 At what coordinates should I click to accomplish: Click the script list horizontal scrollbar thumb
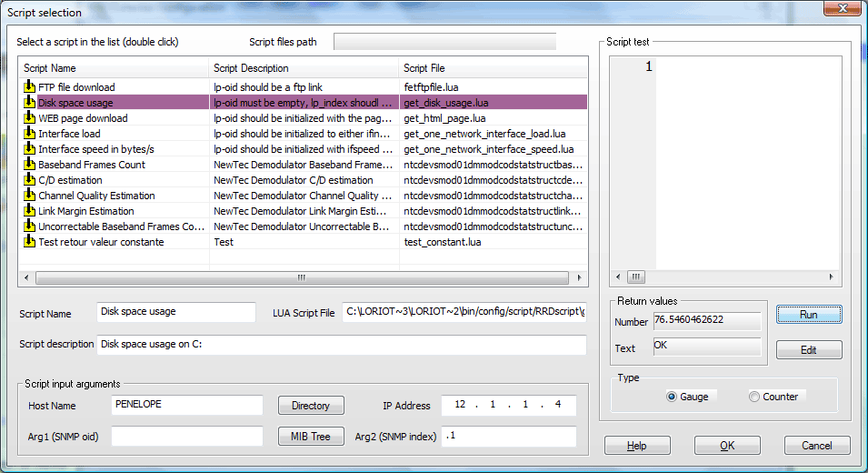[x=302, y=277]
